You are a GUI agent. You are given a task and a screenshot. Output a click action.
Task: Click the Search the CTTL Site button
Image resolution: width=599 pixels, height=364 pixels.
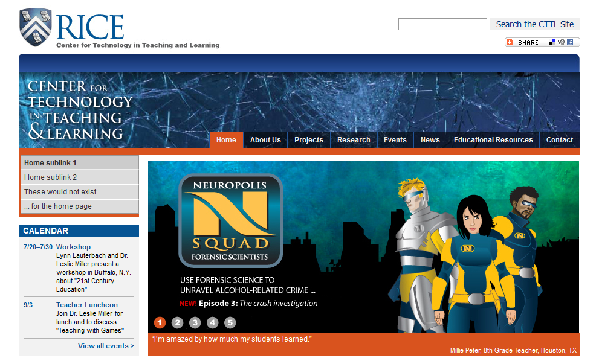pyautogui.click(x=535, y=24)
